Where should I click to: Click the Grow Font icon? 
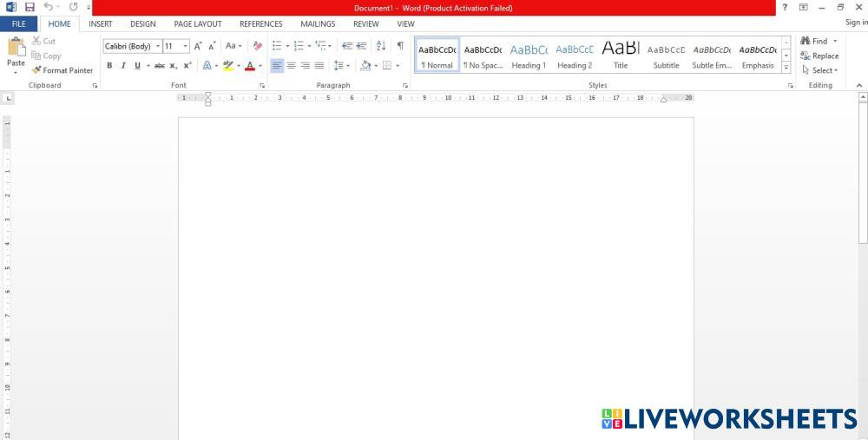198,46
